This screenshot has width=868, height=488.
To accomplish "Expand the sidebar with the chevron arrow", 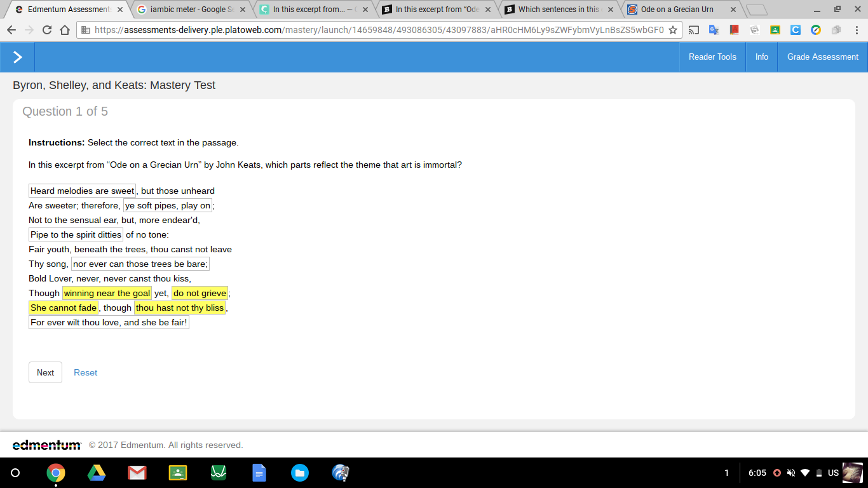I will [17, 57].
